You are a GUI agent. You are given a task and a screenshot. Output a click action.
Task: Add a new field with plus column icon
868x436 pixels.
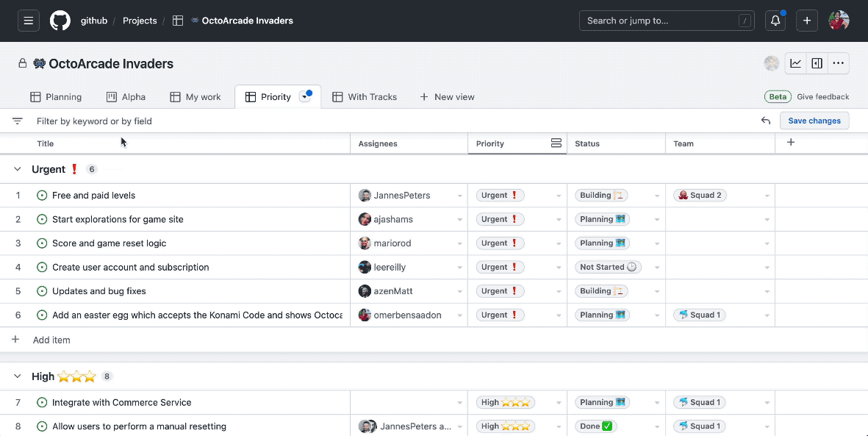(x=791, y=143)
